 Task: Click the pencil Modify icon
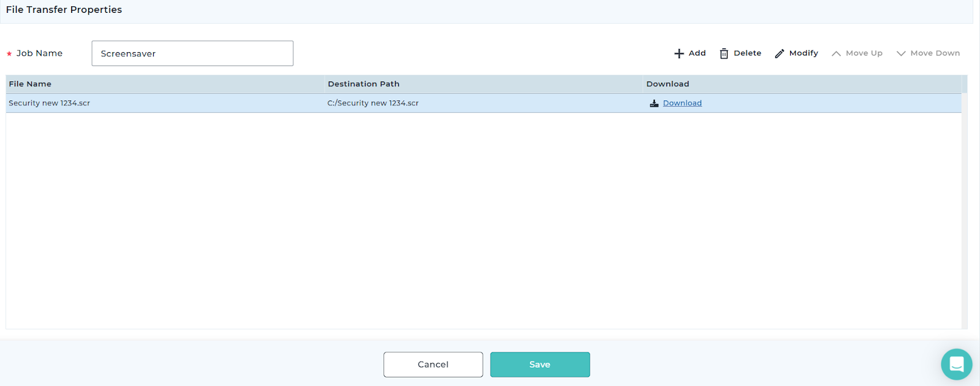779,54
